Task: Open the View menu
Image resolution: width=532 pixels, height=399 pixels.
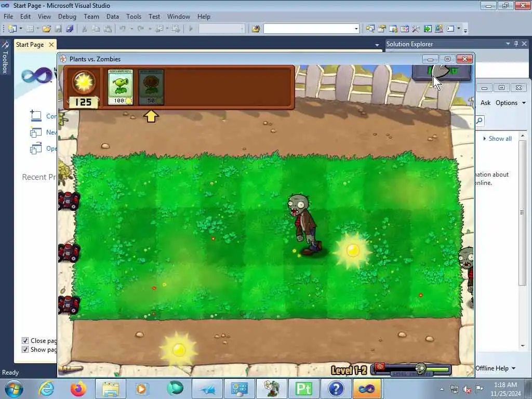Action: [x=44, y=17]
